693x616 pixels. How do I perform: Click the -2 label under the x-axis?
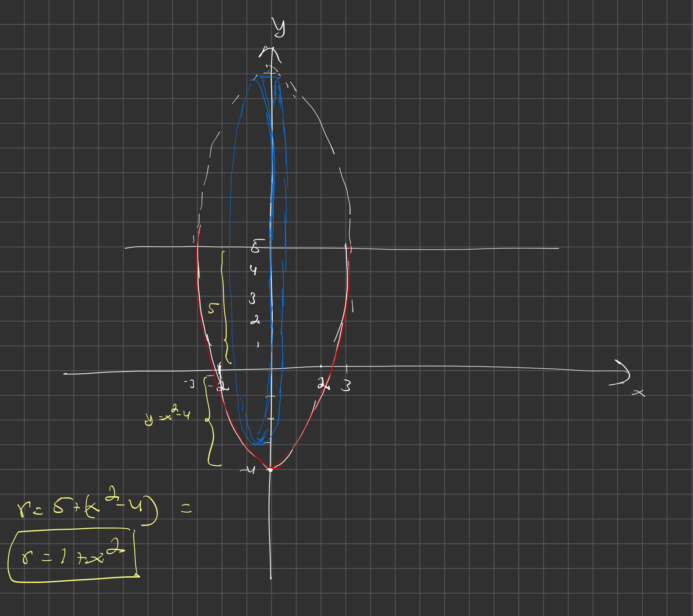220,387
